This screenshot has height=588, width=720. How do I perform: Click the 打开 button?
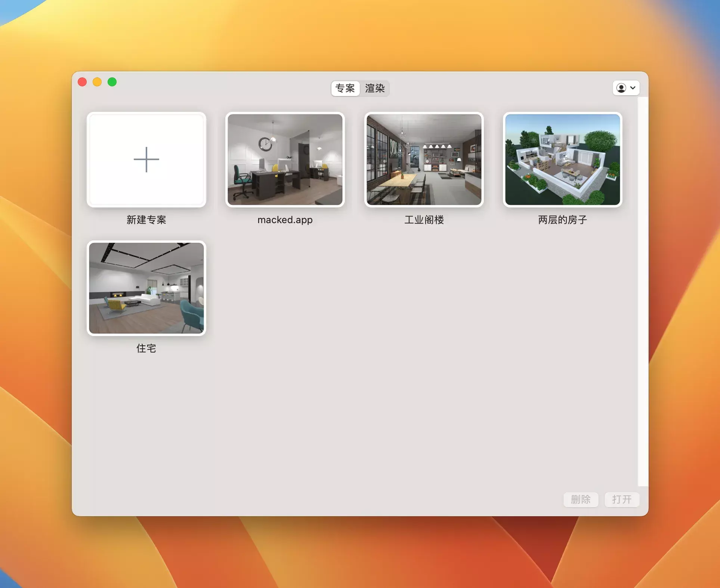621,499
